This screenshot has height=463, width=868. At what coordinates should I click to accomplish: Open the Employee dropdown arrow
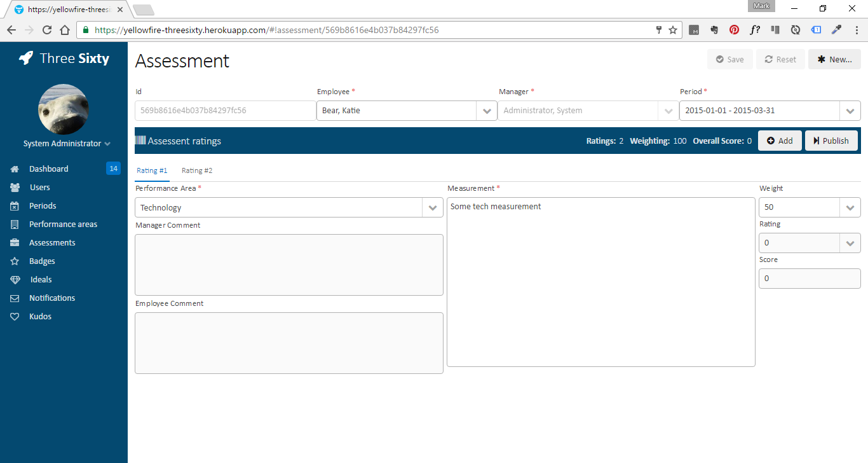(x=487, y=111)
